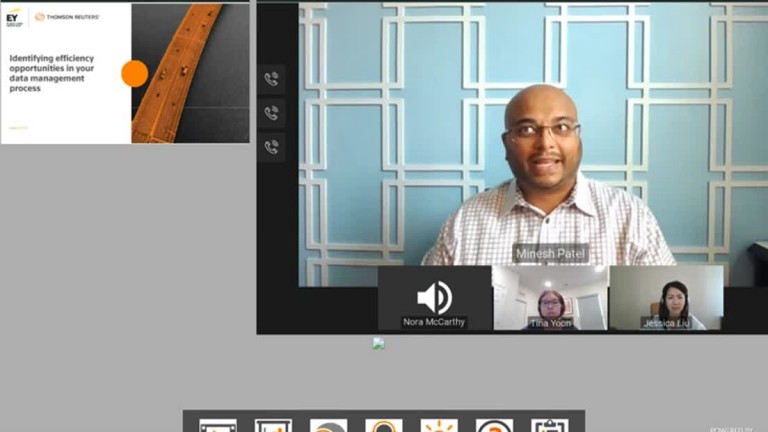Open the speaker bio person widget
Viewport: 768px width, 432px height.
pos(384,425)
